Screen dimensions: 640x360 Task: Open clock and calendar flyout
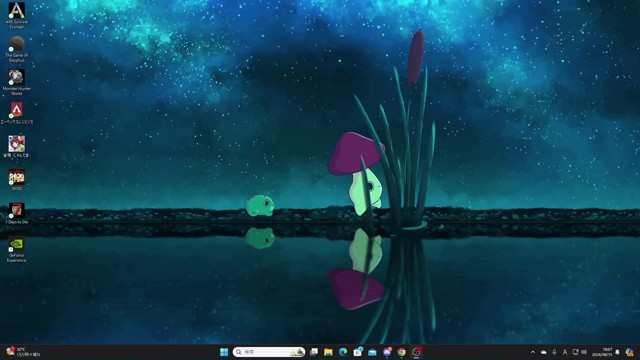point(602,352)
